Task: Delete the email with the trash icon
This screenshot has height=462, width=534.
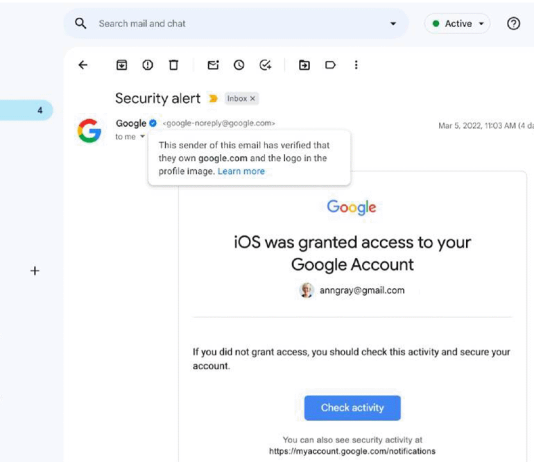Action: 174,65
